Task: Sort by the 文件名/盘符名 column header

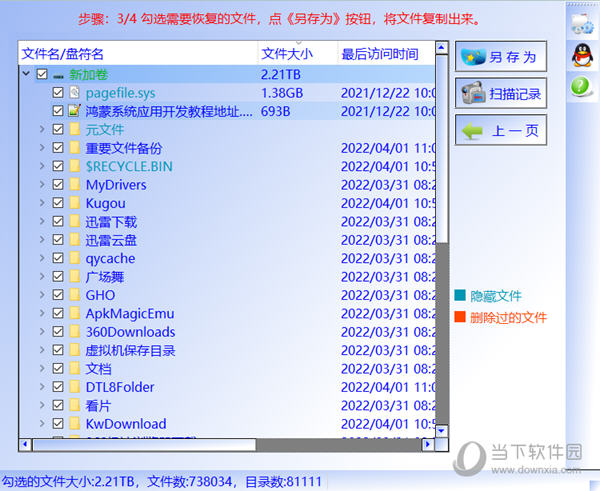Action: tap(138, 54)
